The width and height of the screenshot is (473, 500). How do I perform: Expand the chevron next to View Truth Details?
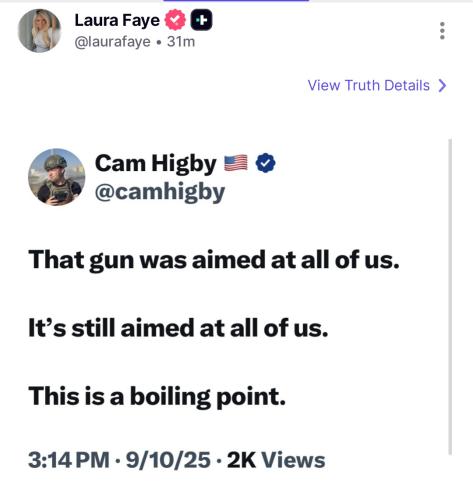(442, 85)
